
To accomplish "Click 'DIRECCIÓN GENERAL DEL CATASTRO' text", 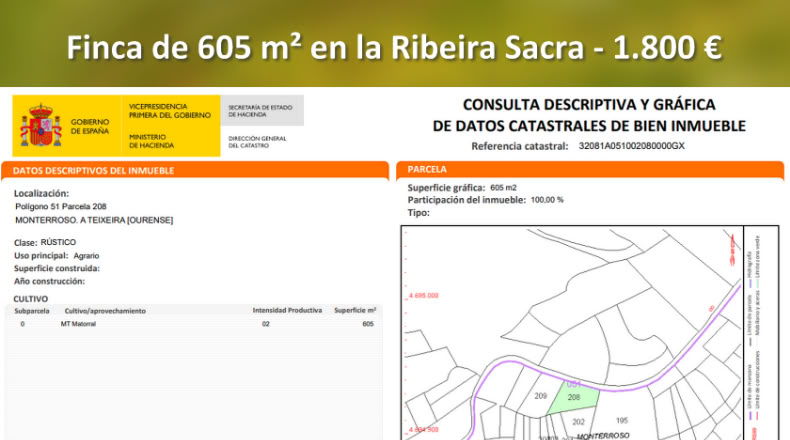I will click(x=257, y=142).
